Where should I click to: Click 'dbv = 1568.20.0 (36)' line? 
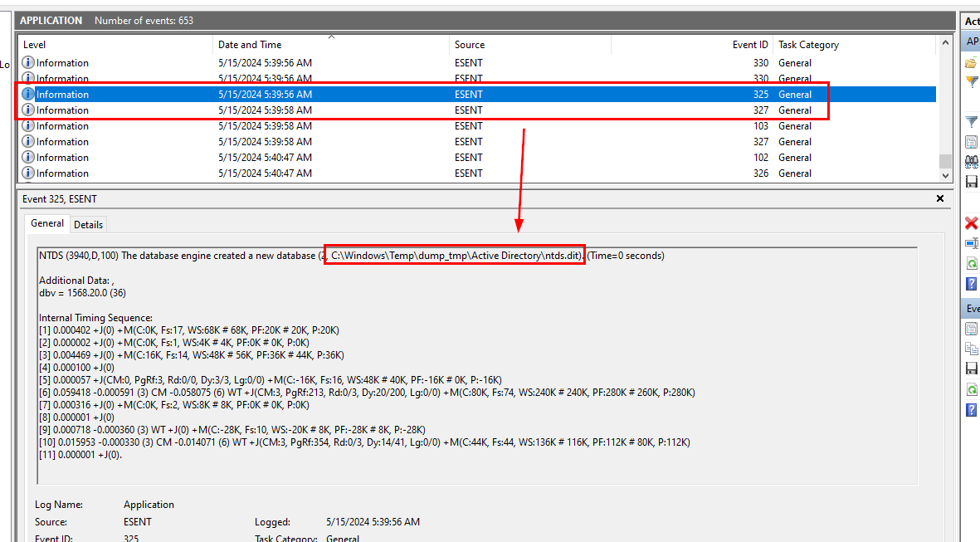click(82, 292)
